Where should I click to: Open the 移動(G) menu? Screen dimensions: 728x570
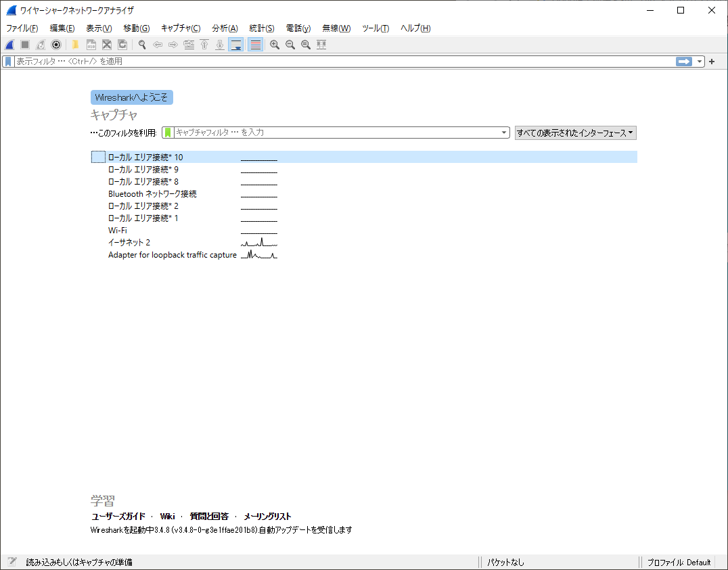(x=137, y=28)
